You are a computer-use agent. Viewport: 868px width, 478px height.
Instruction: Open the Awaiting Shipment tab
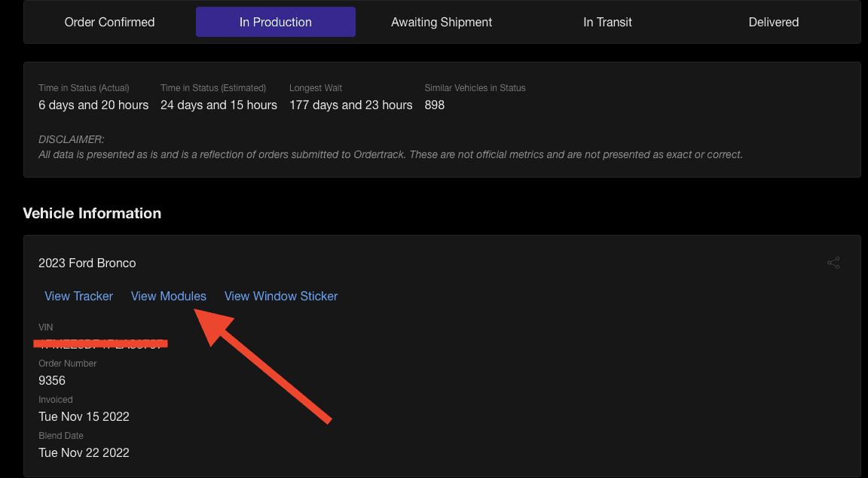[442, 22]
